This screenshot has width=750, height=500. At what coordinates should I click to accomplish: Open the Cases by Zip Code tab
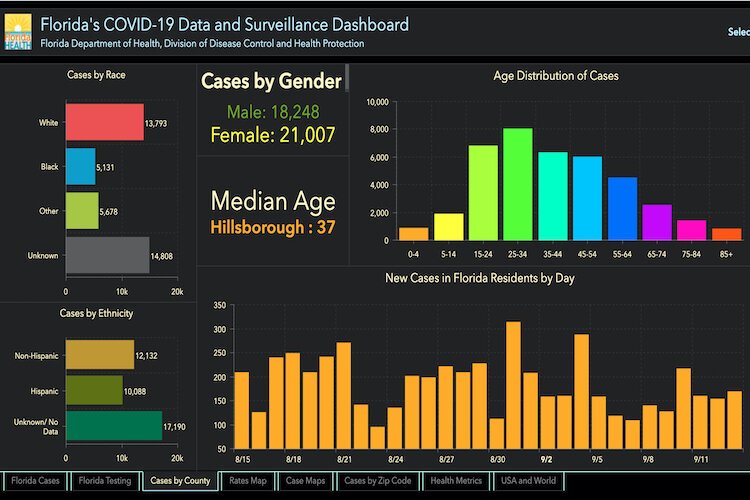377,481
